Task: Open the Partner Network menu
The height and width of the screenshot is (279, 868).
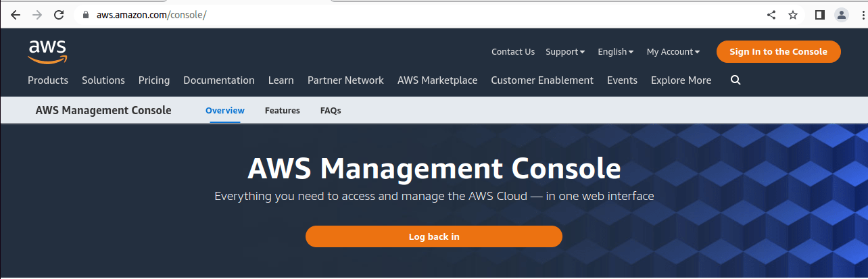Action: click(345, 80)
